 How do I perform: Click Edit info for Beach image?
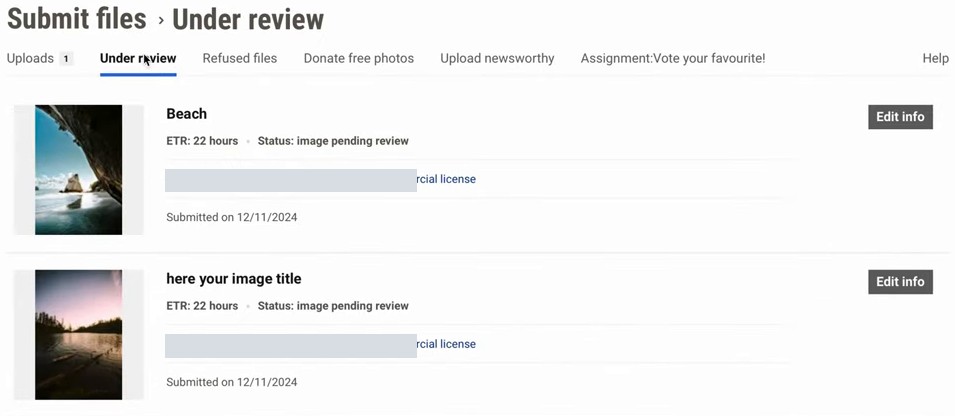(900, 117)
